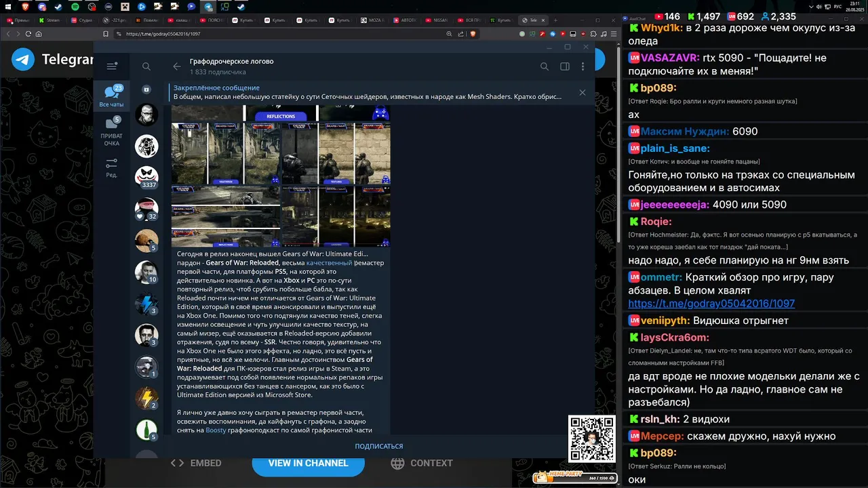Open the Telegram hamburger menu
The width and height of the screenshot is (868, 488).
coord(112,66)
